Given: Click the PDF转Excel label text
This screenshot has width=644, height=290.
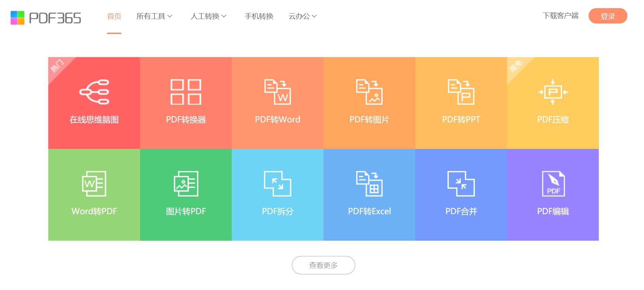Looking at the screenshot, I should pos(369,211).
